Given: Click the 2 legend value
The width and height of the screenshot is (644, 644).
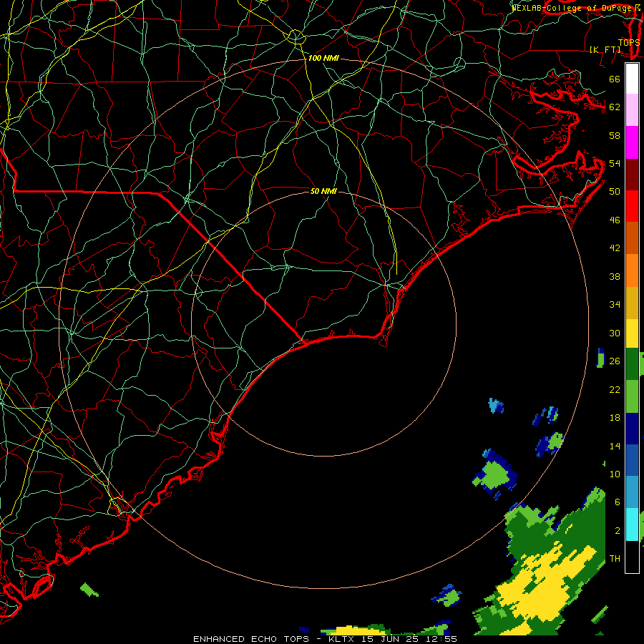Looking at the screenshot, I should pos(618,531).
